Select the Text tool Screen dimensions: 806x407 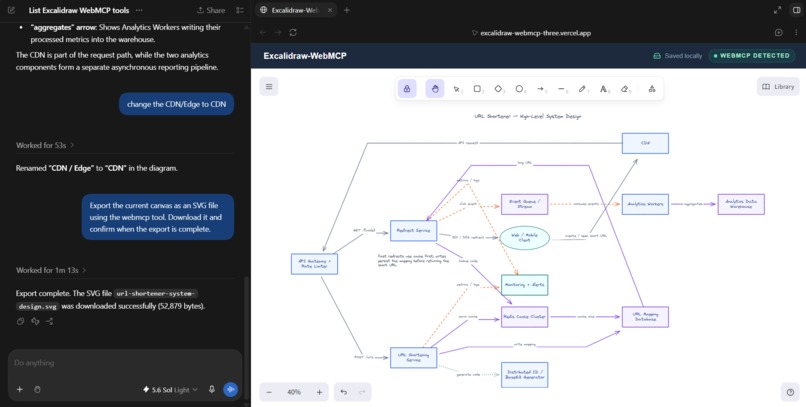[603, 89]
